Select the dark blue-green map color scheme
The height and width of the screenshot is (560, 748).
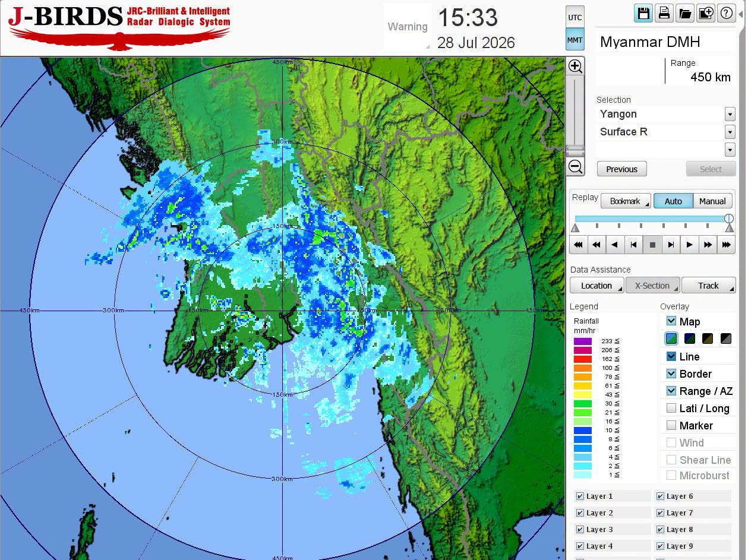pyautogui.click(x=690, y=338)
